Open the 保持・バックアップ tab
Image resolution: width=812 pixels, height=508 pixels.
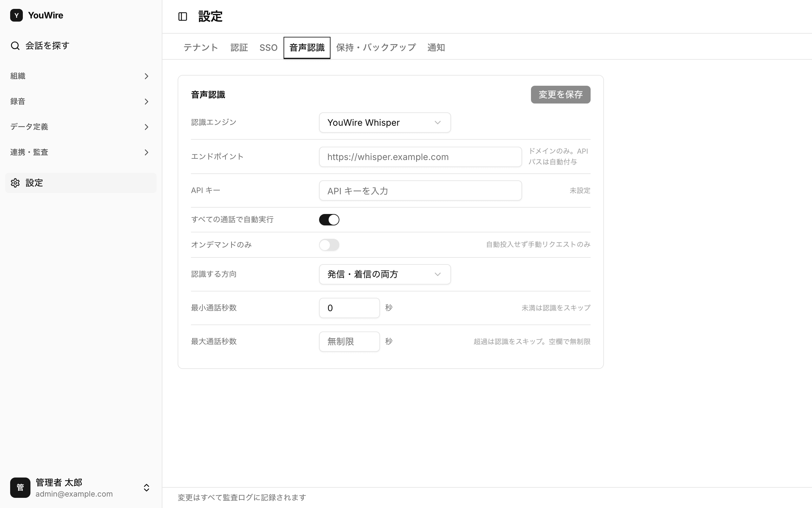(376, 48)
